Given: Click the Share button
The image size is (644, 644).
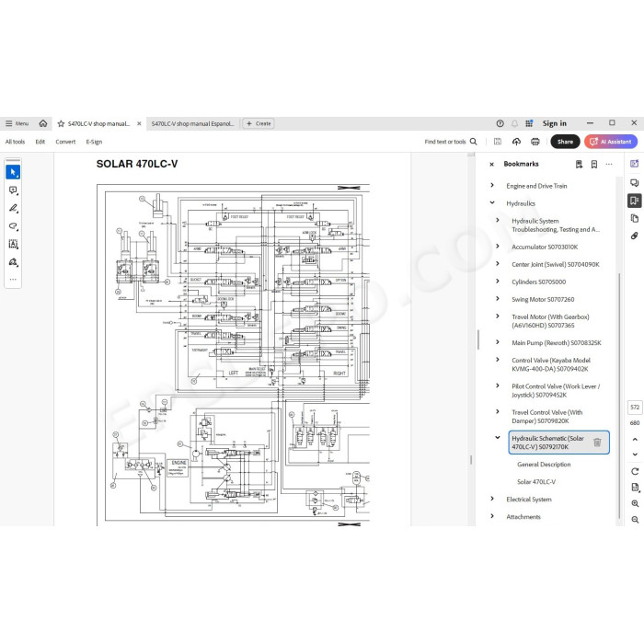Looking at the screenshot, I should [x=565, y=142].
